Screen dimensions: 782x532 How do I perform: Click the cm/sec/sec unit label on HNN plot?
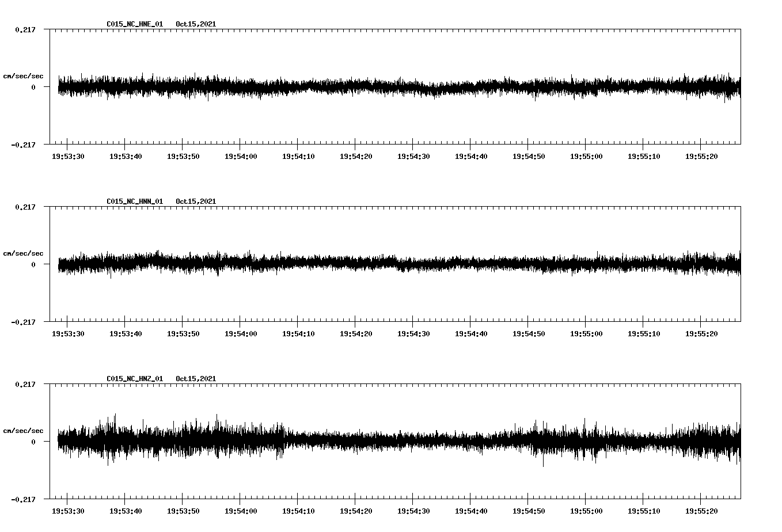click(23, 253)
